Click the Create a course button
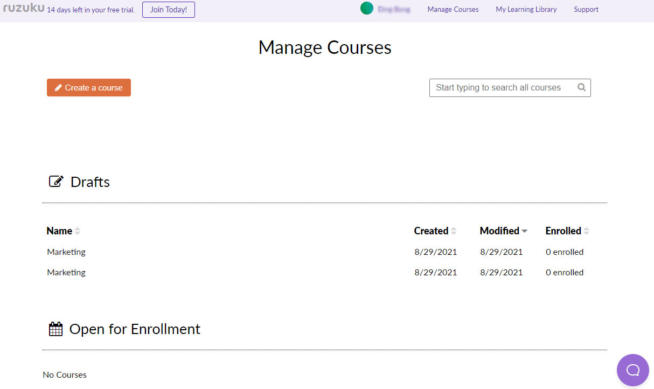 [89, 88]
